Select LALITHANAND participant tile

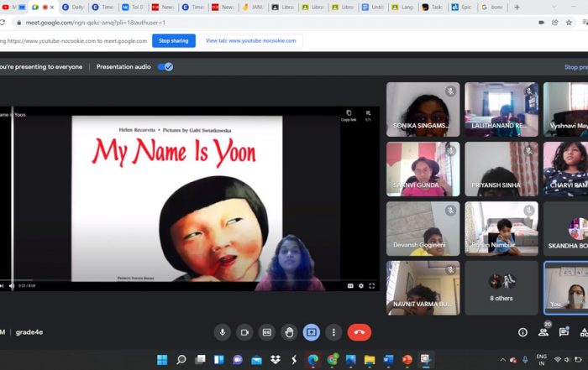coord(501,109)
